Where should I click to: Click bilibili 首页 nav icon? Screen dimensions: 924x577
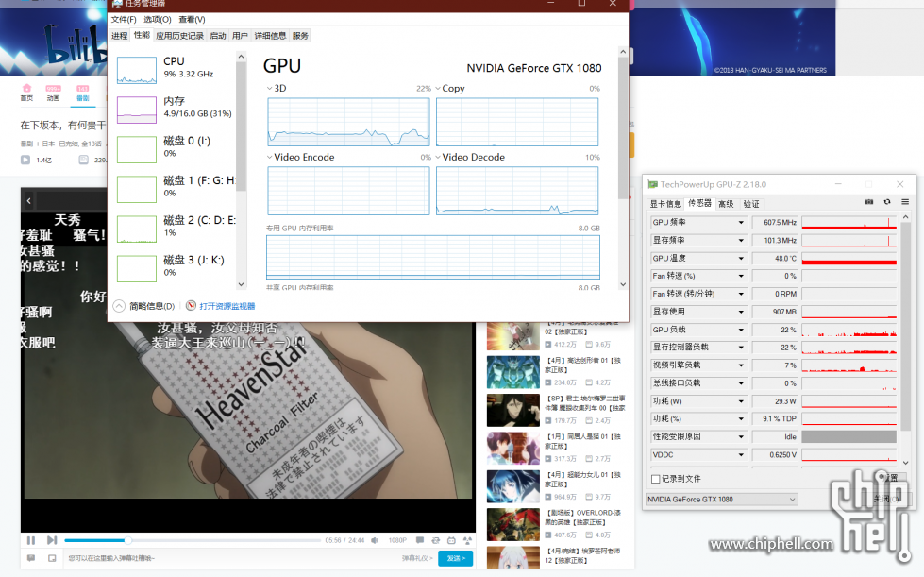point(26,93)
